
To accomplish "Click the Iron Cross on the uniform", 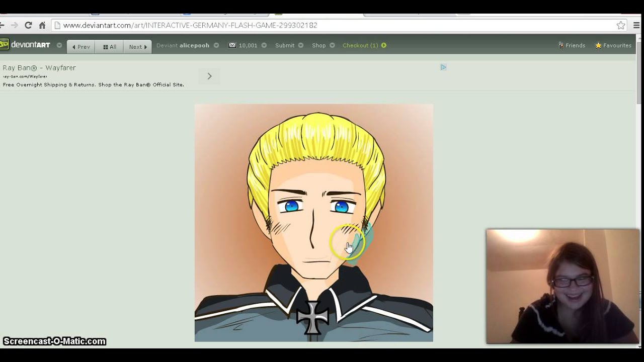I will (312, 318).
